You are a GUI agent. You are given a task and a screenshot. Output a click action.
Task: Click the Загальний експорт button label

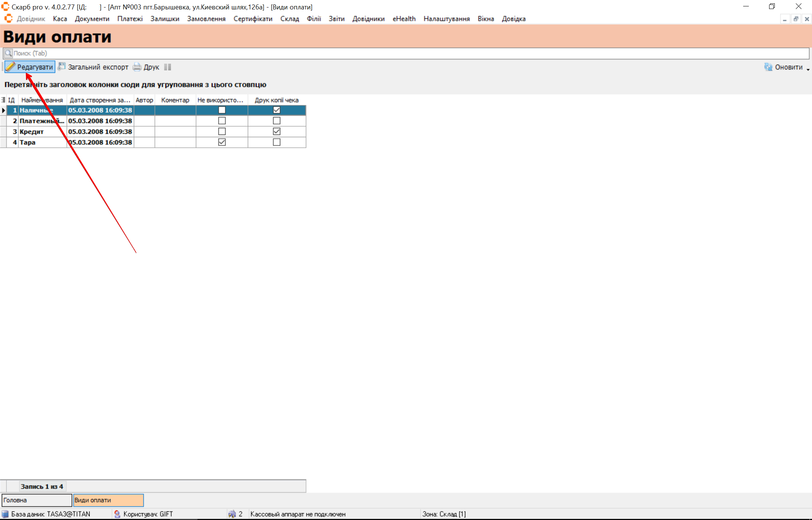click(98, 67)
